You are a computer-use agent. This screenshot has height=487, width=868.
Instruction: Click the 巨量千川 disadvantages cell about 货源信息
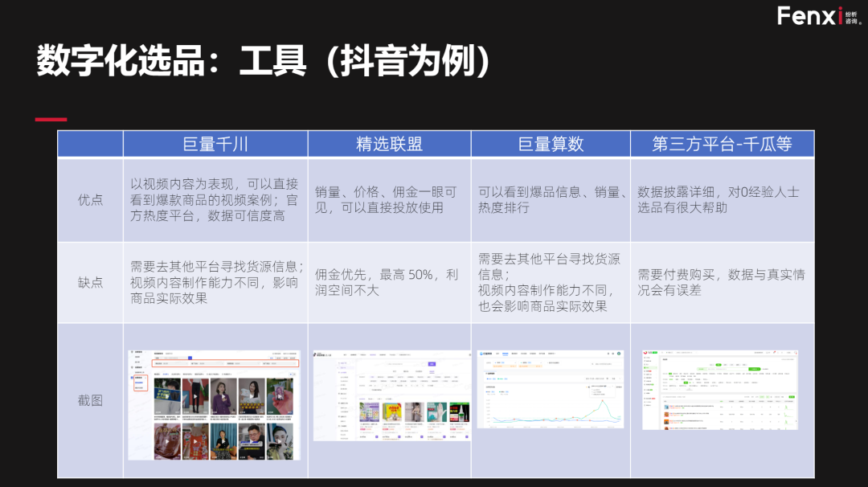(215, 282)
